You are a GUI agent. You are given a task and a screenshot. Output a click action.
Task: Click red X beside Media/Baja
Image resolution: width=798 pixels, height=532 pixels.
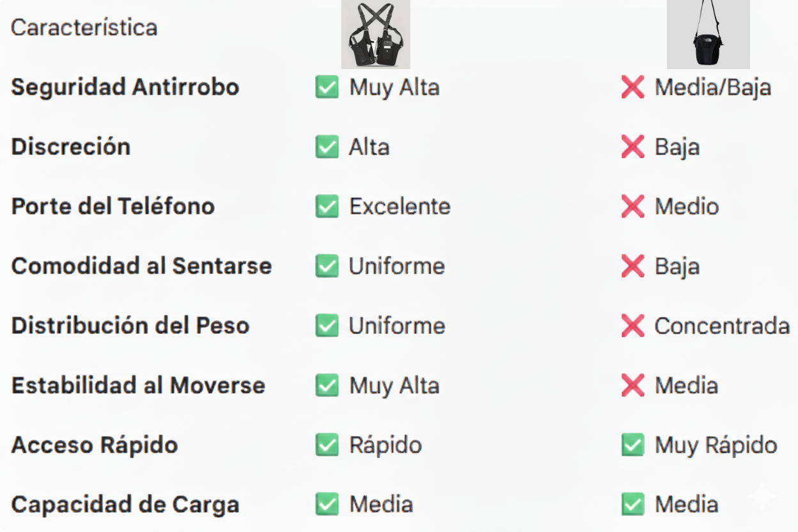point(632,88)
